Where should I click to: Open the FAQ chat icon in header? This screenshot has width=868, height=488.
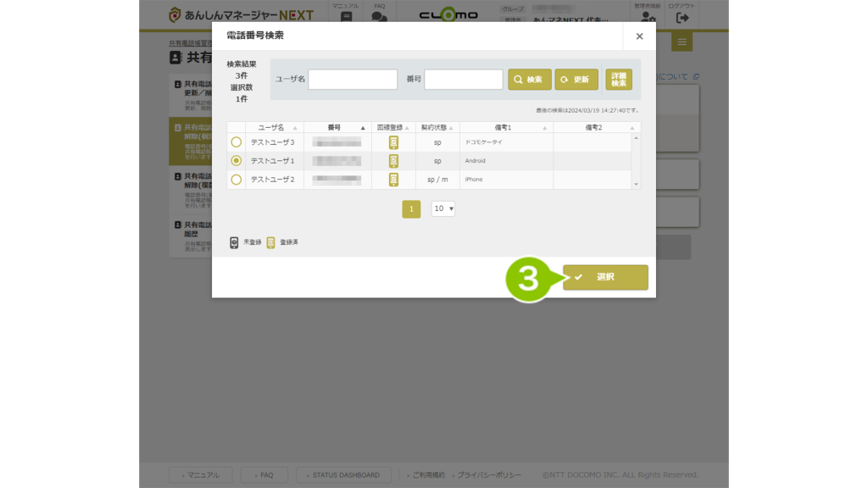pos(379,17)
